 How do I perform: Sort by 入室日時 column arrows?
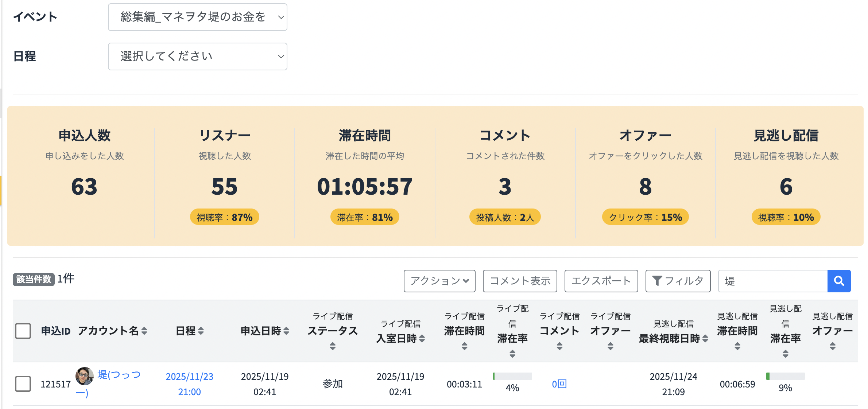(422, 339)
